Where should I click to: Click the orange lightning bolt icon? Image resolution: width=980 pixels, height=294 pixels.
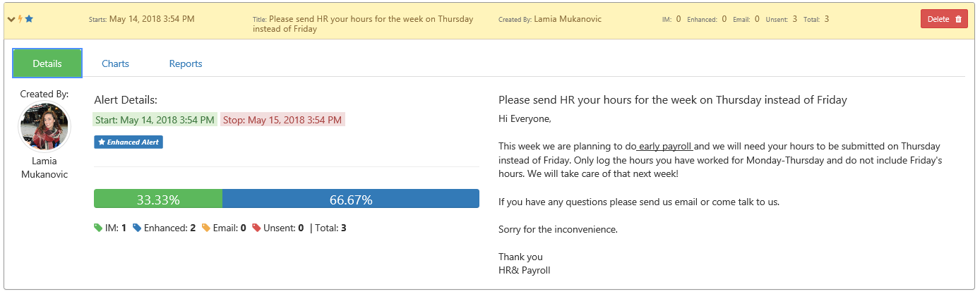(x=20, y=19)
